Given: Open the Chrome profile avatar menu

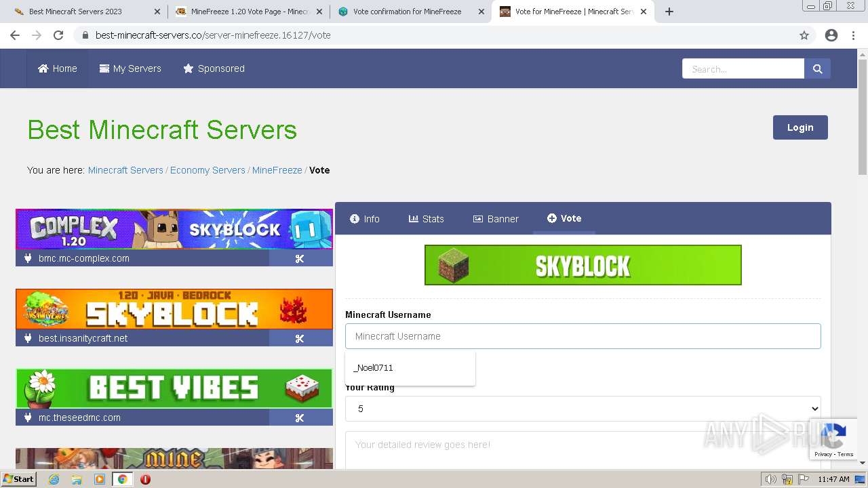Looking at the screenshot, I should tap(831, 35).
